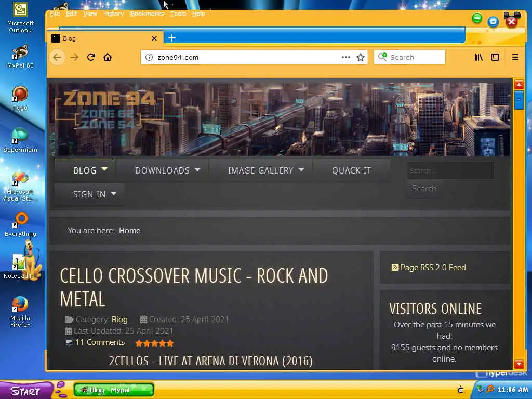The width and height of the screenshot is (532, 399).
Task: Open the Page RSS 2.0 Feed link
Action: click(433, 268)
